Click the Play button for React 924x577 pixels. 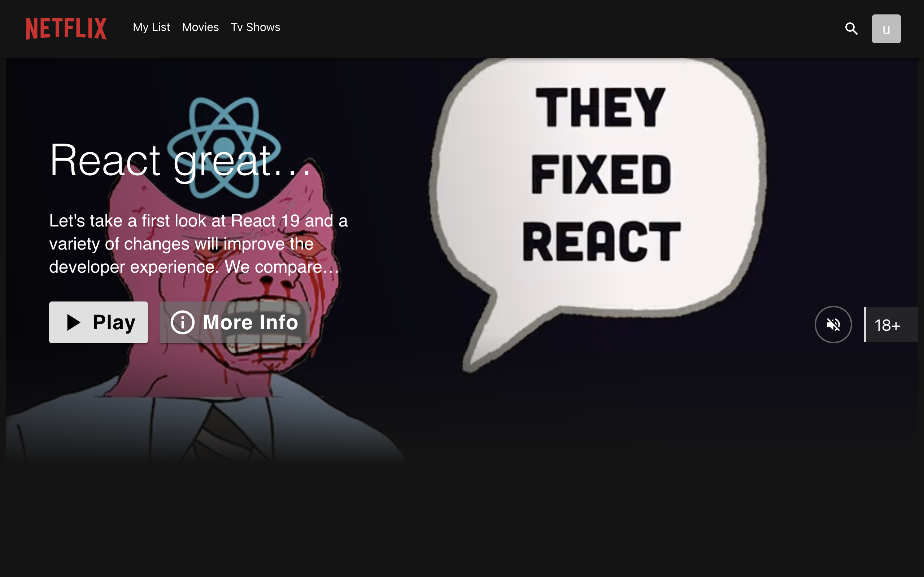pos(99,322)
